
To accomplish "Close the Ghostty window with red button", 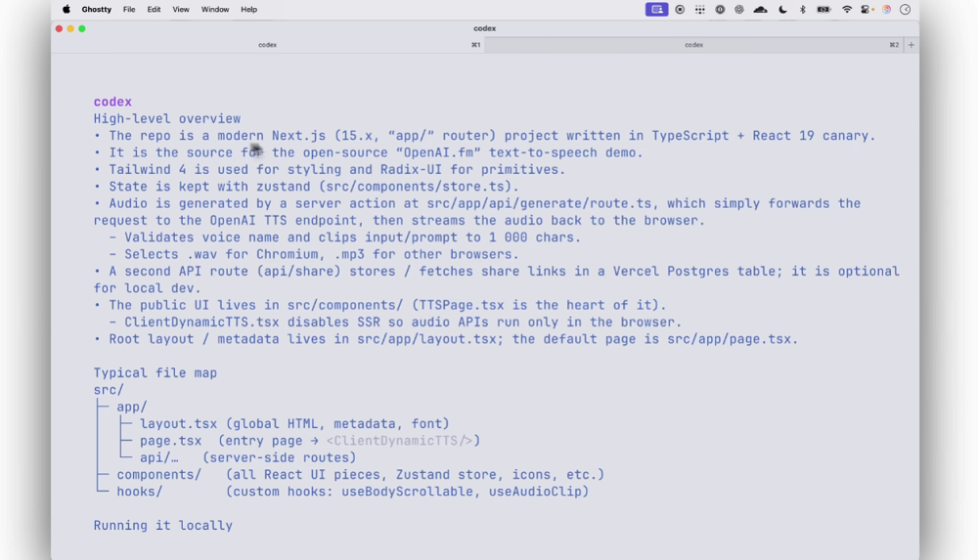I will [60, 28].
